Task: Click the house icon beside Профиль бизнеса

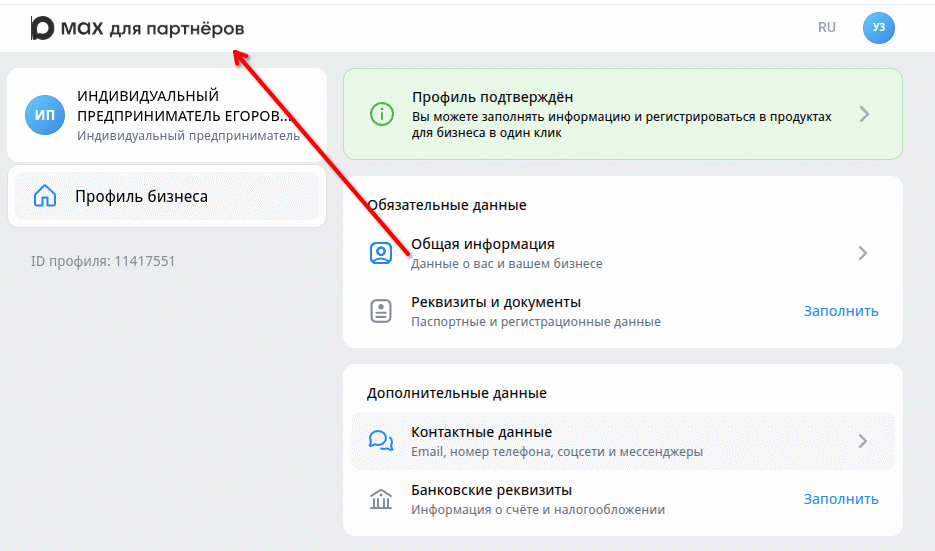Action: (45, 196)
